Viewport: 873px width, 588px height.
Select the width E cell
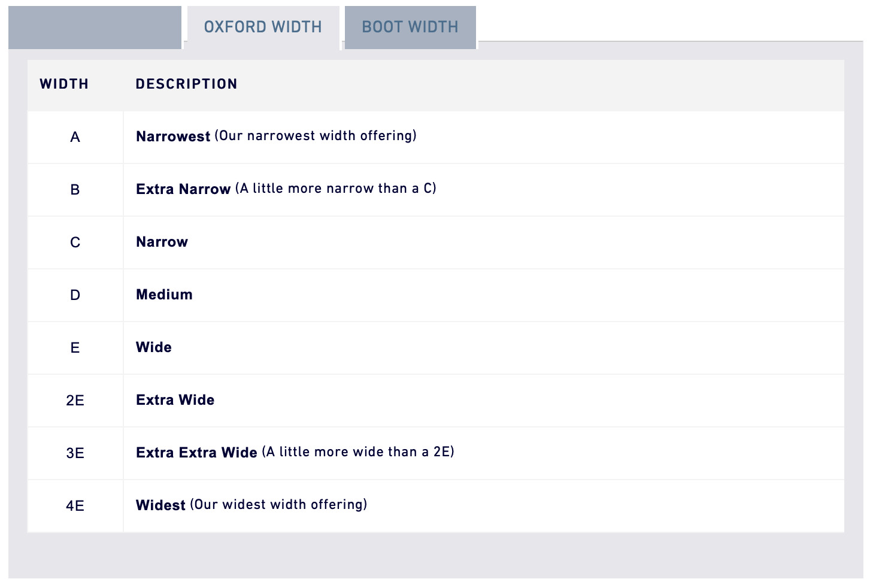[x=75, y=348]
